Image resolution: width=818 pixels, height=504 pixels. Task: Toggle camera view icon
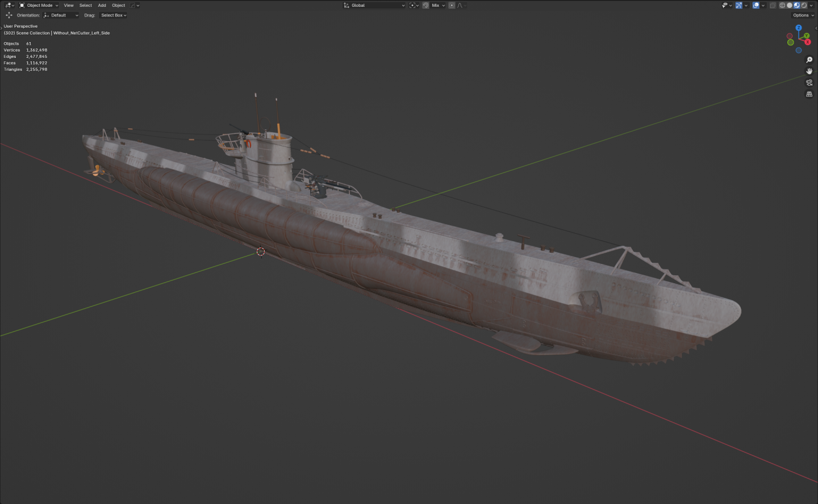pyautogui.click(x=809, y=82)
